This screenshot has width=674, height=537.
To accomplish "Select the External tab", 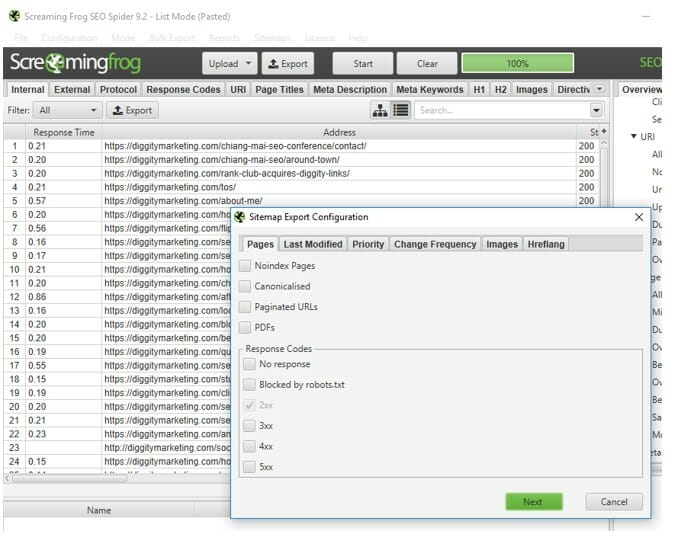I will (72, 89).
